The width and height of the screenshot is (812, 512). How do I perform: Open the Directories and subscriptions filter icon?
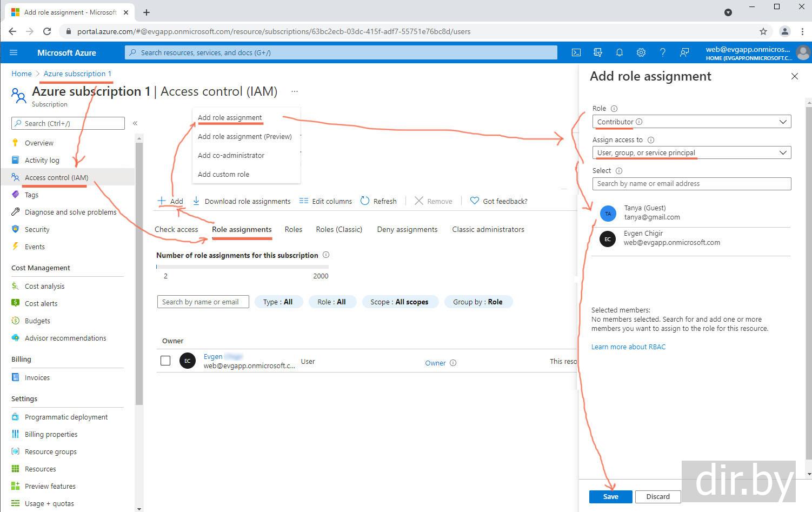tap(598, 52)
